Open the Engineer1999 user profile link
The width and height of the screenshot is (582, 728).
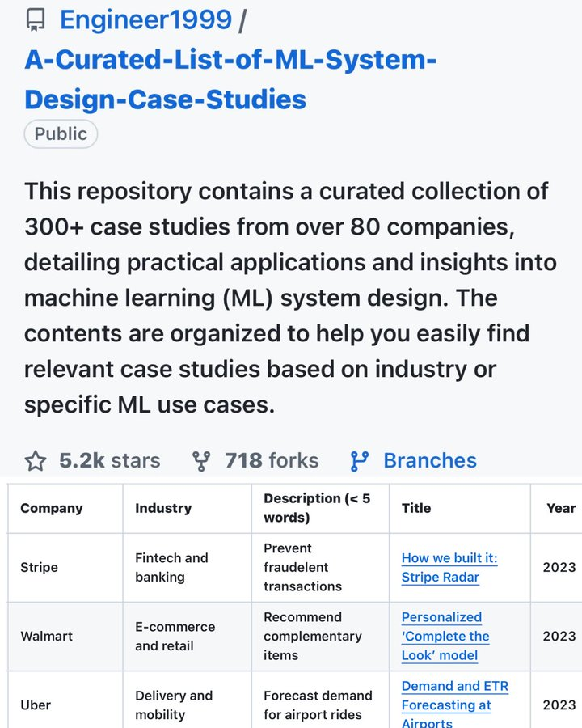[145, 19]
